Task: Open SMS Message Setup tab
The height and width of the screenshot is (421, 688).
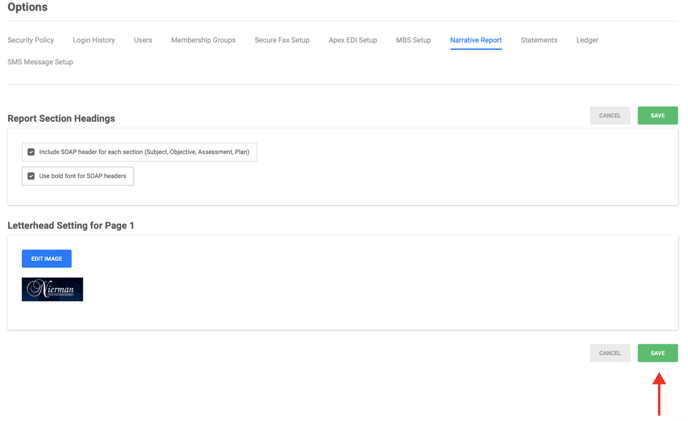Action: 40,62
